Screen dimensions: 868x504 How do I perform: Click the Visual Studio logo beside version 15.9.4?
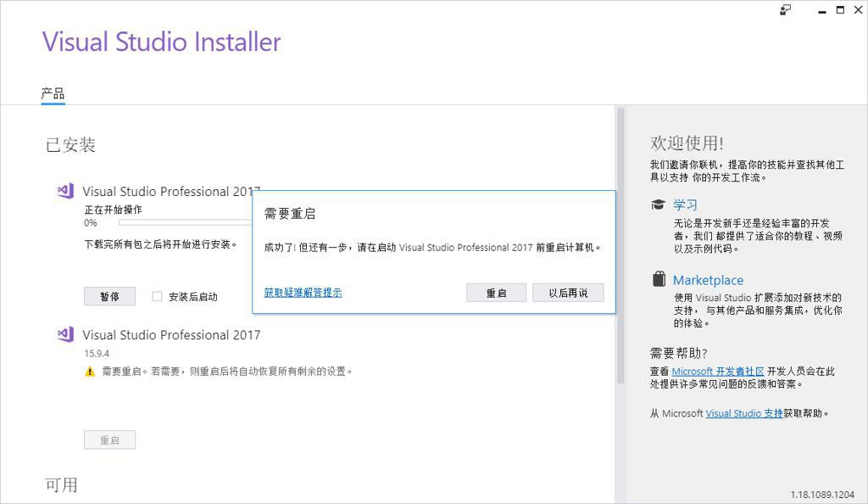[65, 334]
